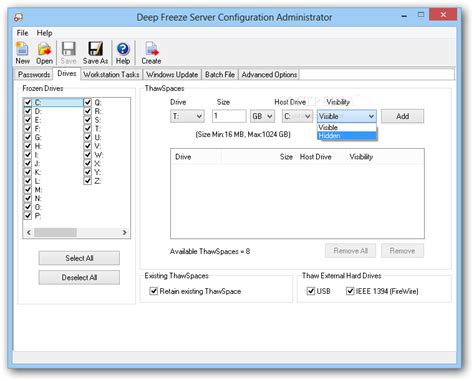Click the Remove button
This screenshot has height=381, width=474.
[402, 251]
